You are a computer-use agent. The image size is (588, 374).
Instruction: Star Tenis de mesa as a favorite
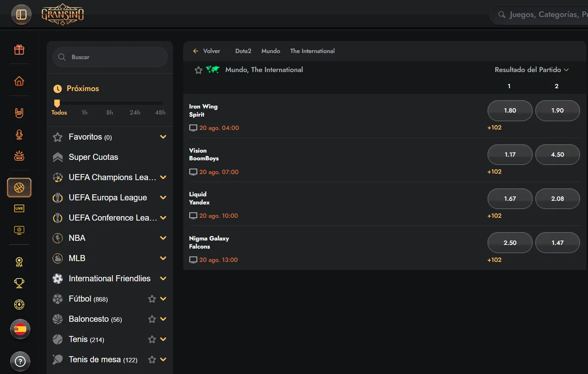(152, 359)
